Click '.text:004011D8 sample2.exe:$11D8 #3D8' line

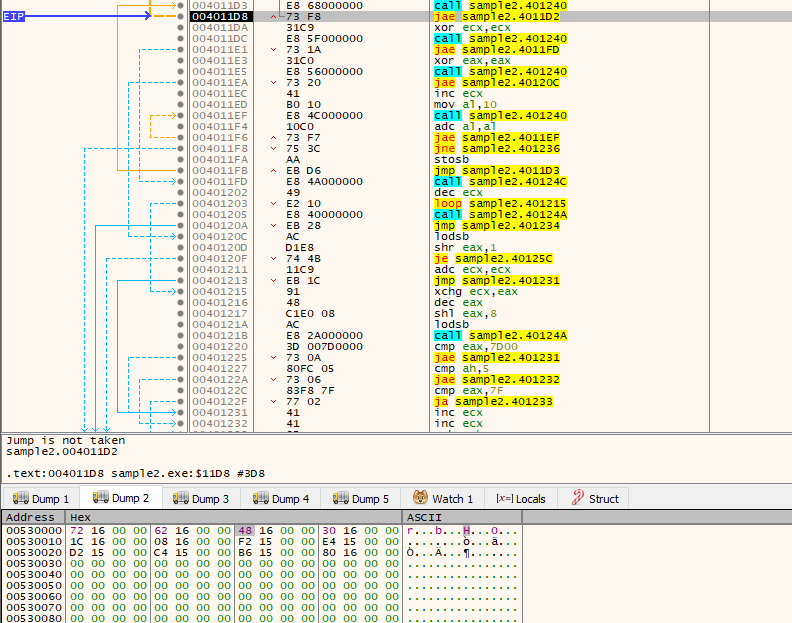(135, 474)
